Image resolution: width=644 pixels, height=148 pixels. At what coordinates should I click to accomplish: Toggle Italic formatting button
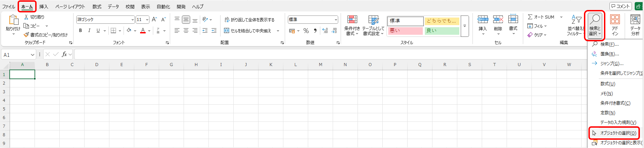[x=89, y=31]
